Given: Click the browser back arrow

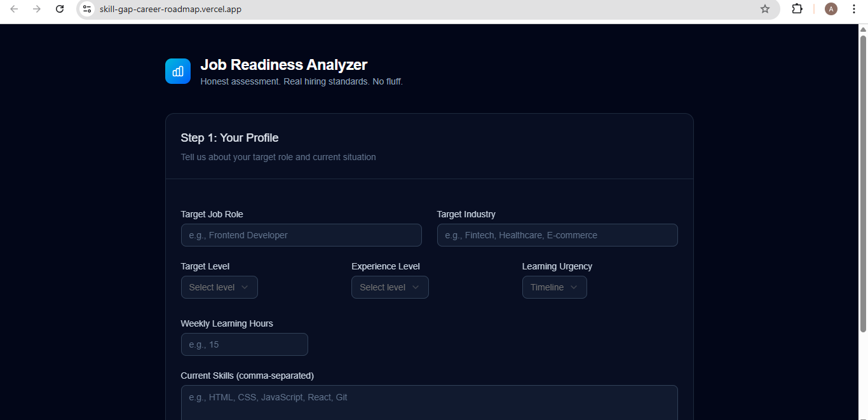Looking at the screenshot, I should [x=14, y=9].
